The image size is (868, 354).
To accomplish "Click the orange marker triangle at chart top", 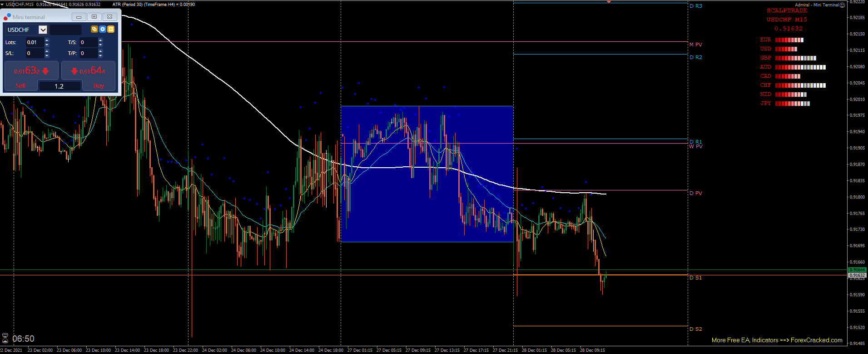I will tap(609, 2).
